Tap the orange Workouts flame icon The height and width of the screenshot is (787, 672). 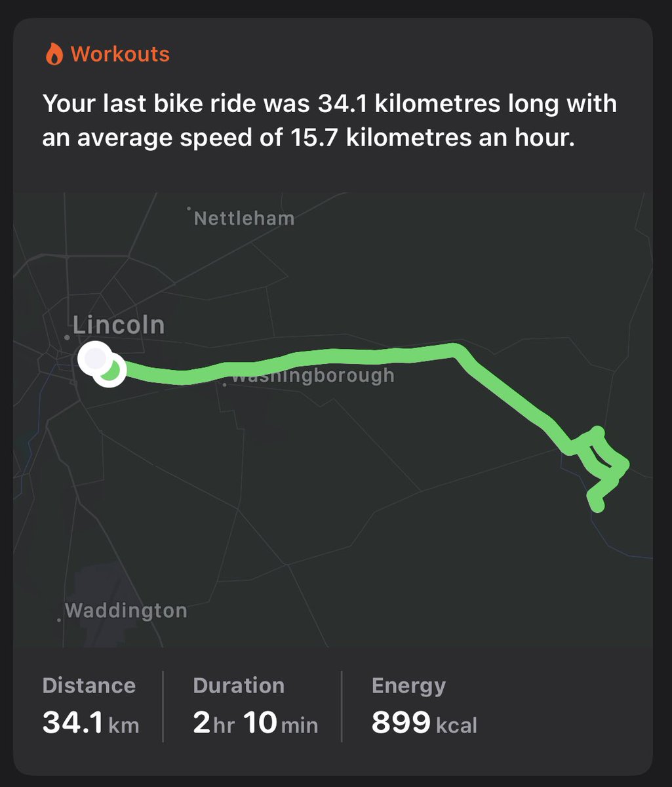pos(53,54)
